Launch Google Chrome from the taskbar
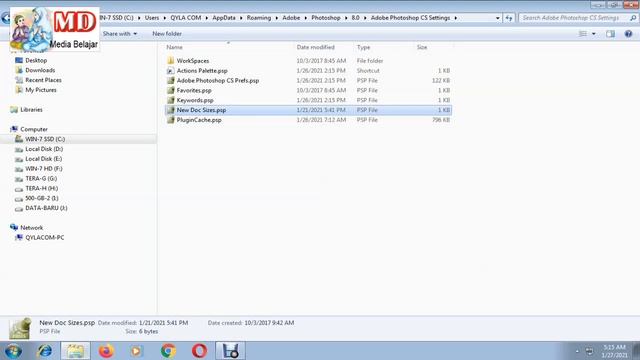Image resolution: width=640 pixels, height=360 pixels. [x=168, y=351]
